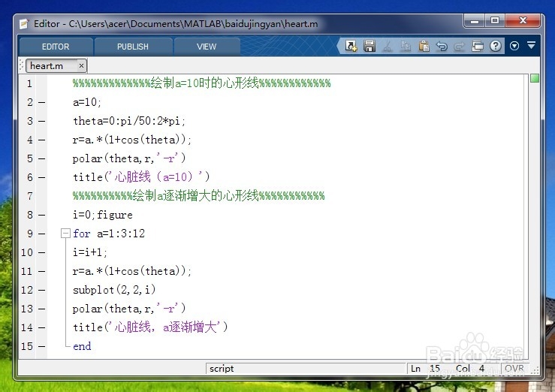Screen dimensions: 555x392
Task: Open the circled down-arrow options menu
Action: [514, 46]
